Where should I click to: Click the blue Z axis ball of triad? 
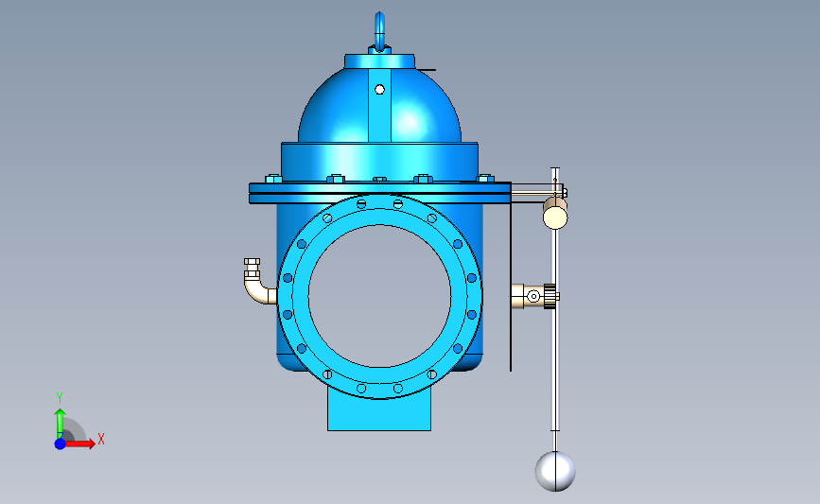[61, 443]
